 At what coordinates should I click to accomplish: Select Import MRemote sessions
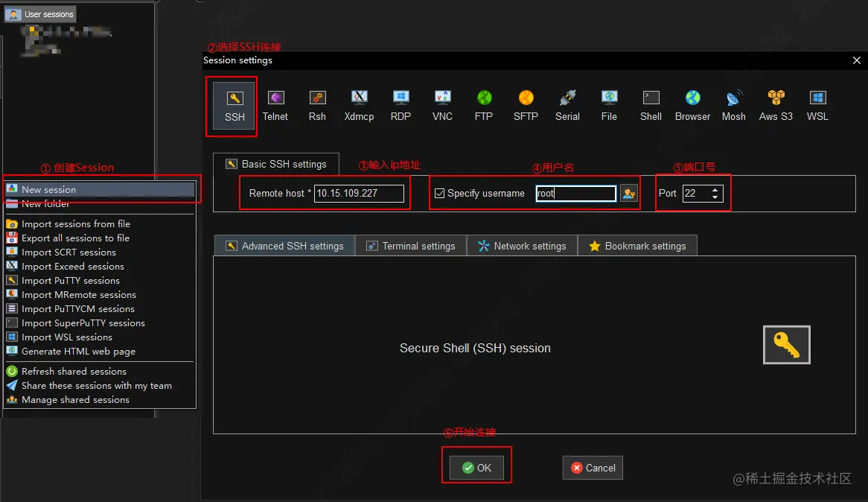pos(100,295)
